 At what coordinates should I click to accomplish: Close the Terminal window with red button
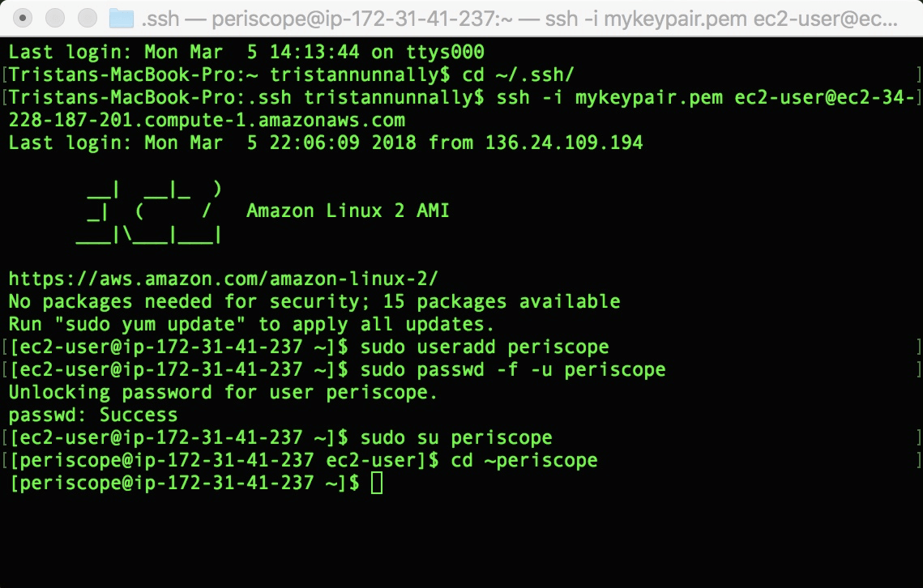point(24,17)
